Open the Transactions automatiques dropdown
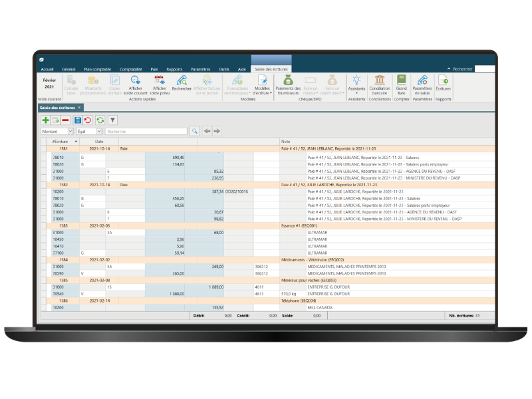 click(x=237, y=85)
